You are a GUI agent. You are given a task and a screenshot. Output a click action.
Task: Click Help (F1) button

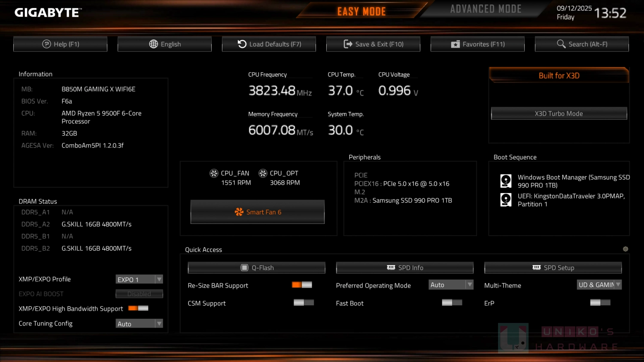click(60, 44)
